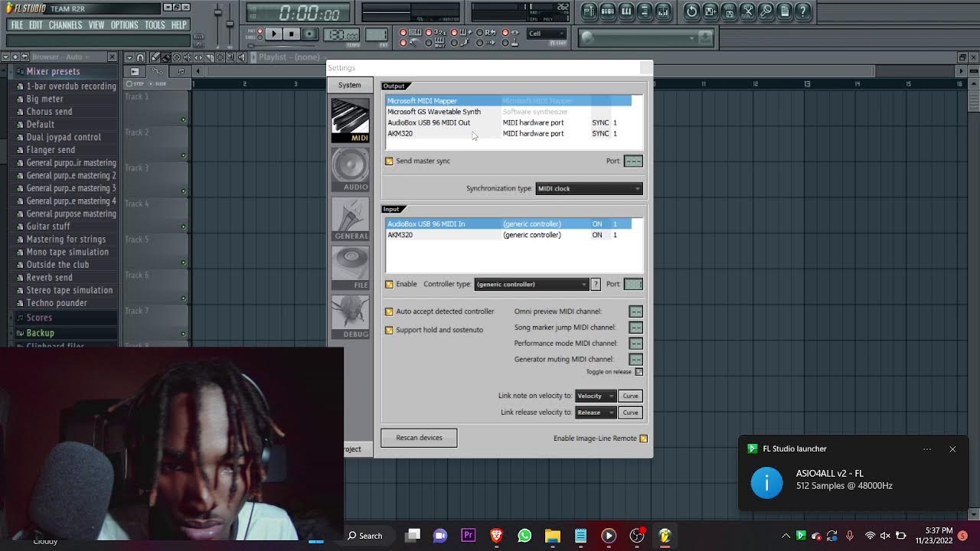Open the Step Sequencer from the toolbar

608,11
